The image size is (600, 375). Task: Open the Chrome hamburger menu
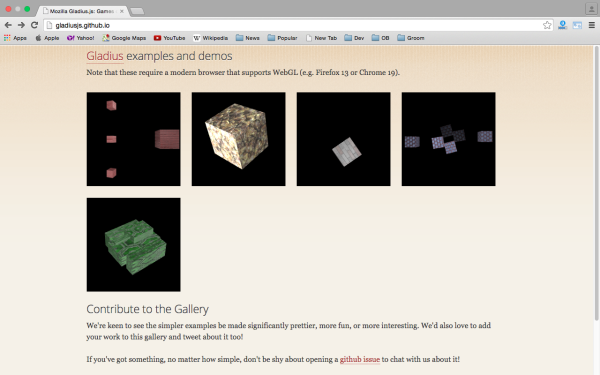[592, 25]
